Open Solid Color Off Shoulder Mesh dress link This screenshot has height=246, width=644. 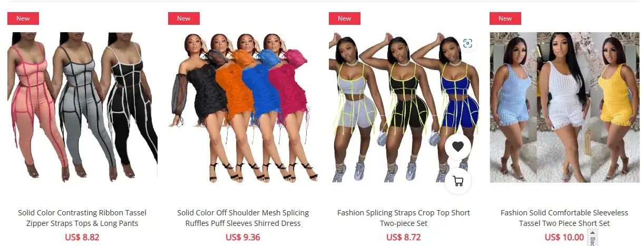(243, 218)
